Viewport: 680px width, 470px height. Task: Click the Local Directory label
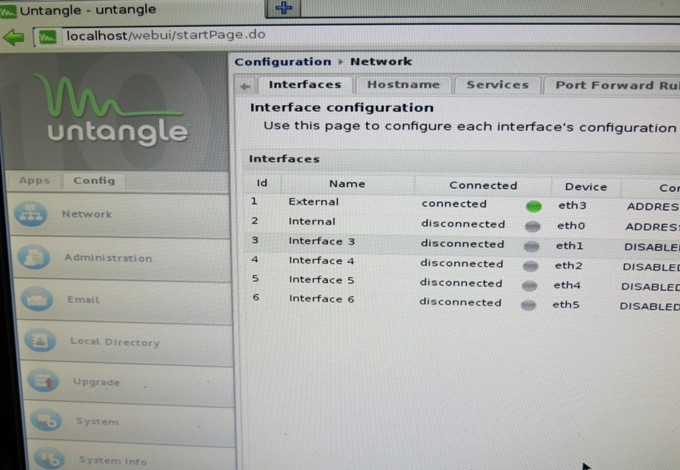[115, 342]
